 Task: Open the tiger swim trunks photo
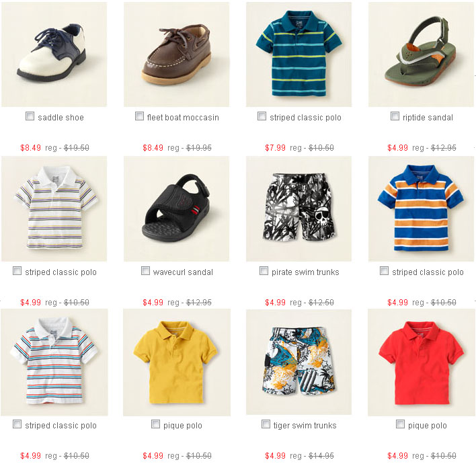299,362
